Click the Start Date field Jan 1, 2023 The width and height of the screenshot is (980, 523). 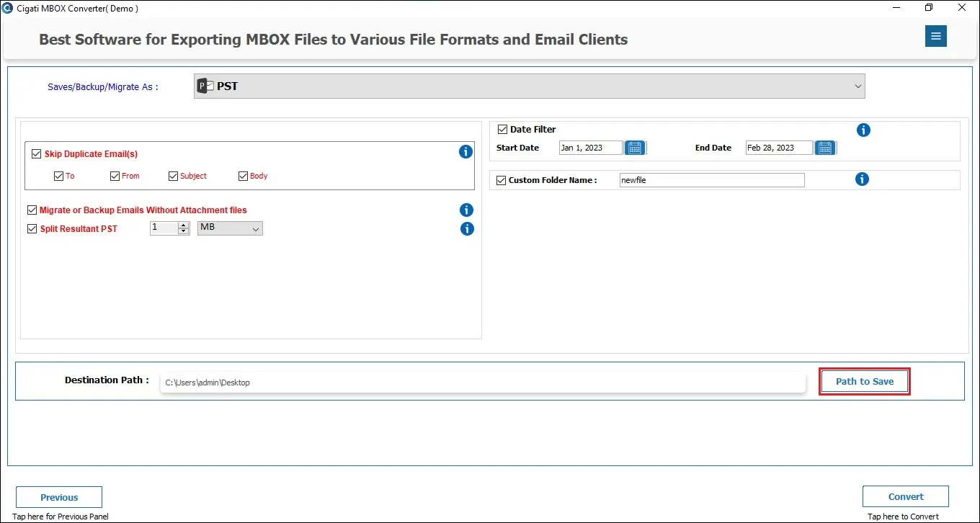(x=591, y=148)
